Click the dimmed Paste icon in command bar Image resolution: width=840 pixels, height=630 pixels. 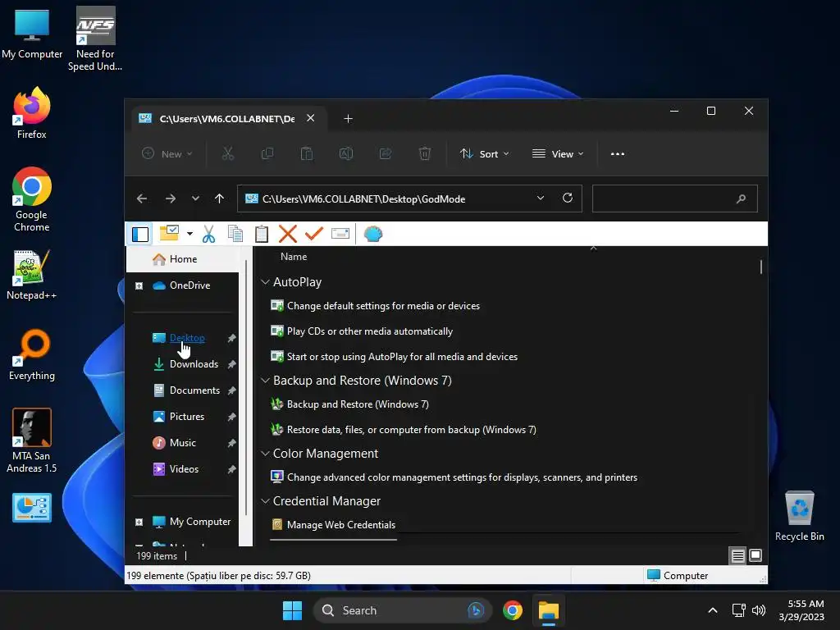(x=307, y=153)
